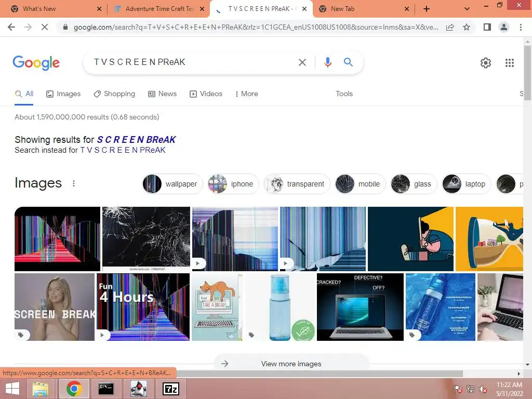Screen dimensions: 532x399
Task: Close the What's New tab
Action: [x=99, y=9]
